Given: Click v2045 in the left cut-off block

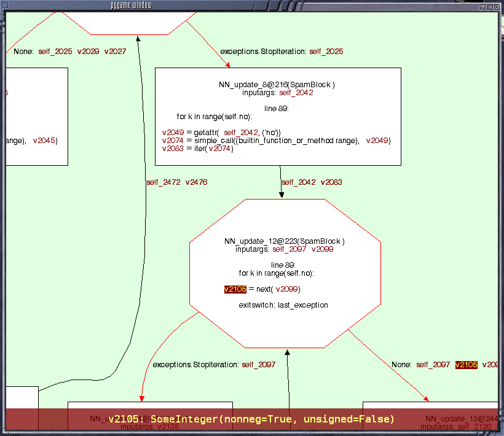Looking at the screenshot, I should click(44, 141).
